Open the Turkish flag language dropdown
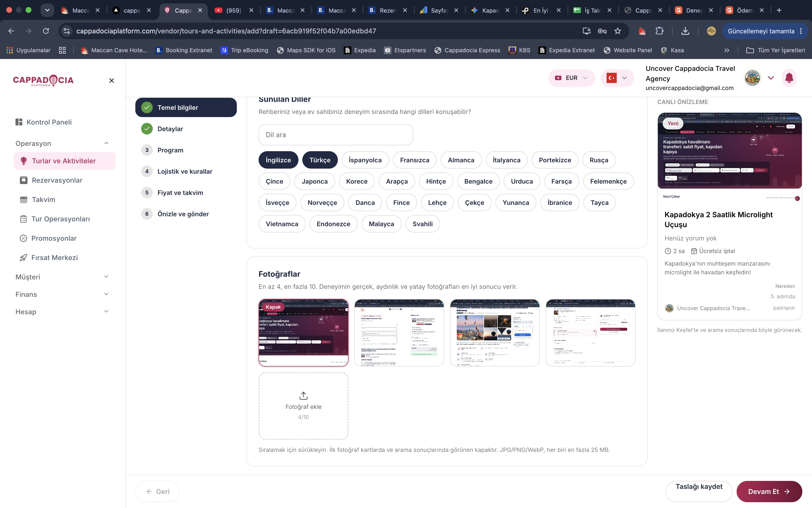This screenshot has width=812, height=508. [617, 78]
